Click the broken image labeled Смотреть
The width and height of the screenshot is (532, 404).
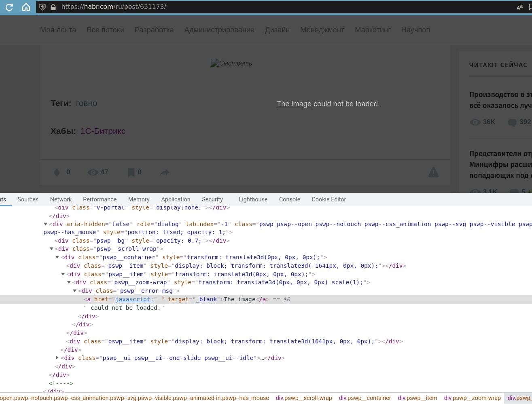point(231,63)
